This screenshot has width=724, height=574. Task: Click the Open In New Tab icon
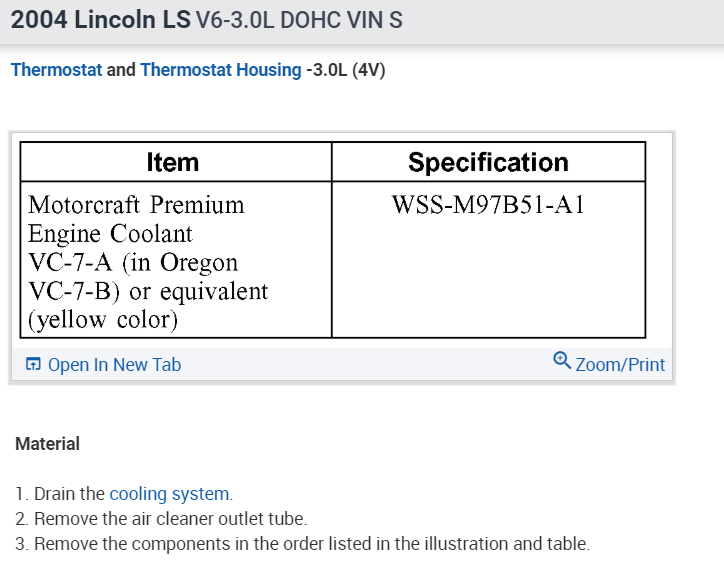(34, 365)
